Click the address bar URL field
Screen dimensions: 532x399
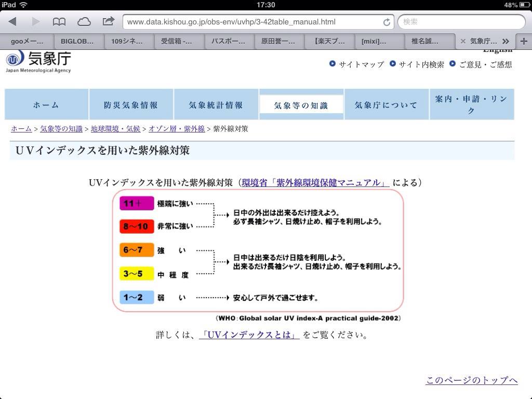[x=249, y=22]
